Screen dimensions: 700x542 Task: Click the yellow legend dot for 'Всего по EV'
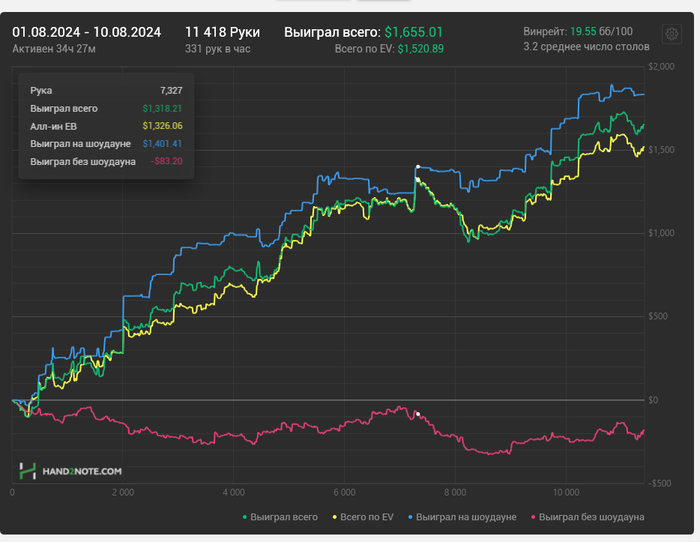(335, 517)
